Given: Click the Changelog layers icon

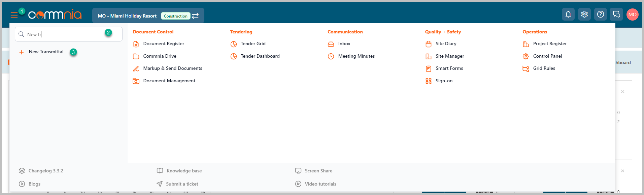Looking at the screenshot, I should (x=22, y=171).
